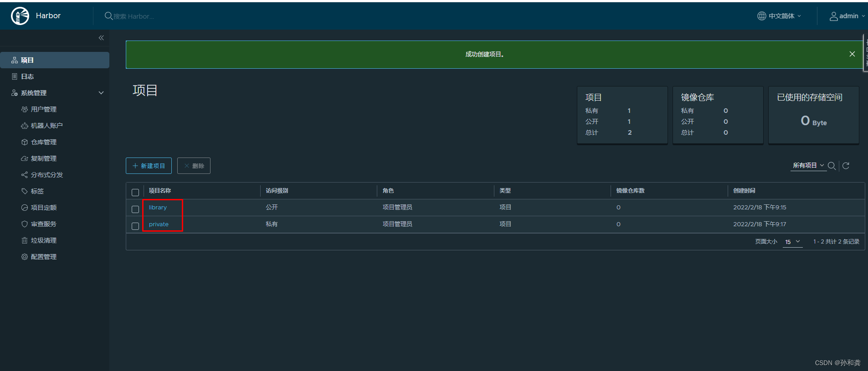This screenshot has height=371, width=868.
Task: Click the 垃圾清理 trash icon
Action: (25, 240)
